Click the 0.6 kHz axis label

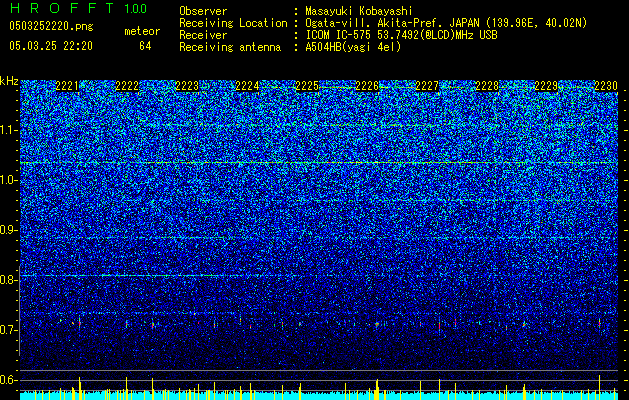9,380
